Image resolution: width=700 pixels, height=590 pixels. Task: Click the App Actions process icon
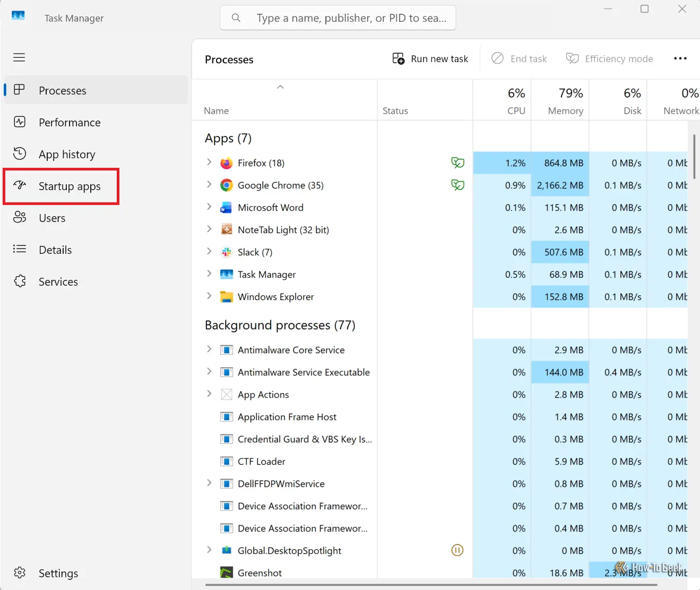coord(227,395)
